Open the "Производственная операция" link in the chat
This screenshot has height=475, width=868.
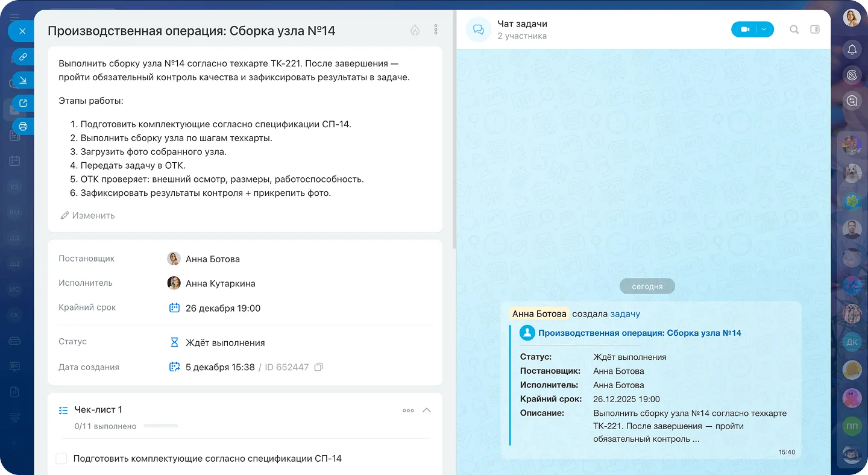tap(639, 333)
